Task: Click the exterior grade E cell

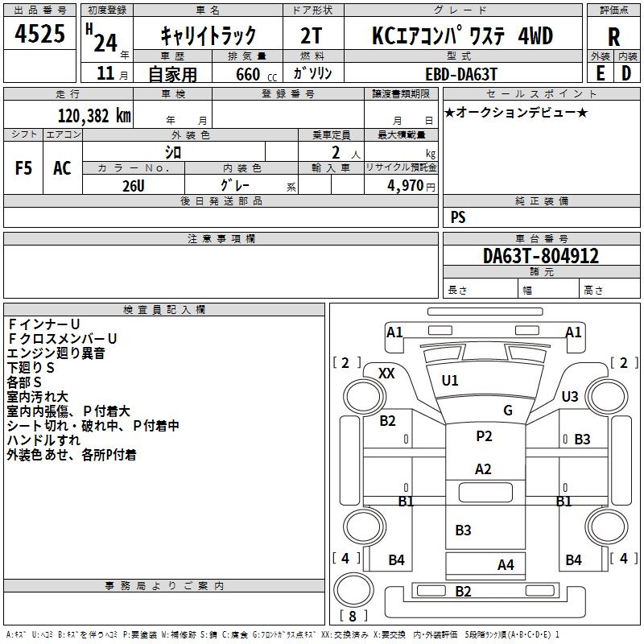Action: tap(600, 72)
